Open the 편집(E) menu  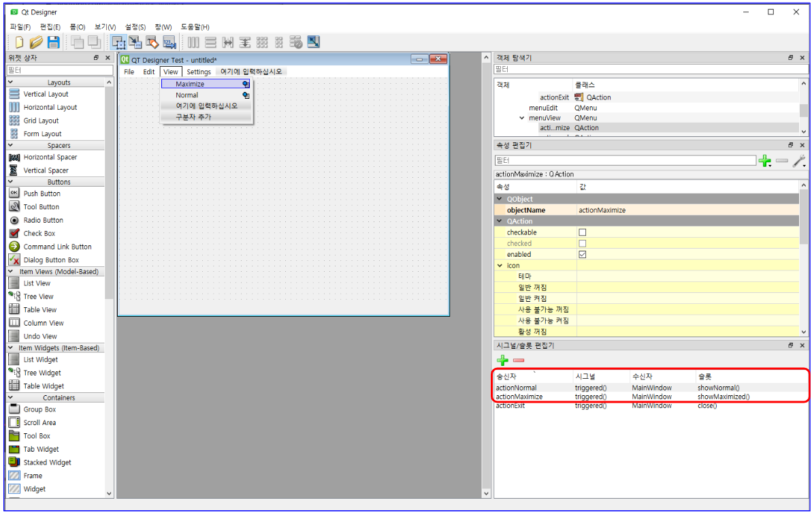point(50,27)
